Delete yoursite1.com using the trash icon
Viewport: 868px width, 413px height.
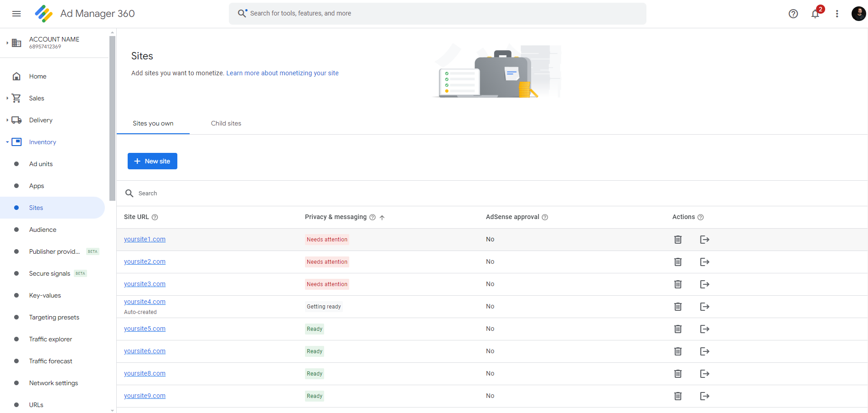pos(678,239)
